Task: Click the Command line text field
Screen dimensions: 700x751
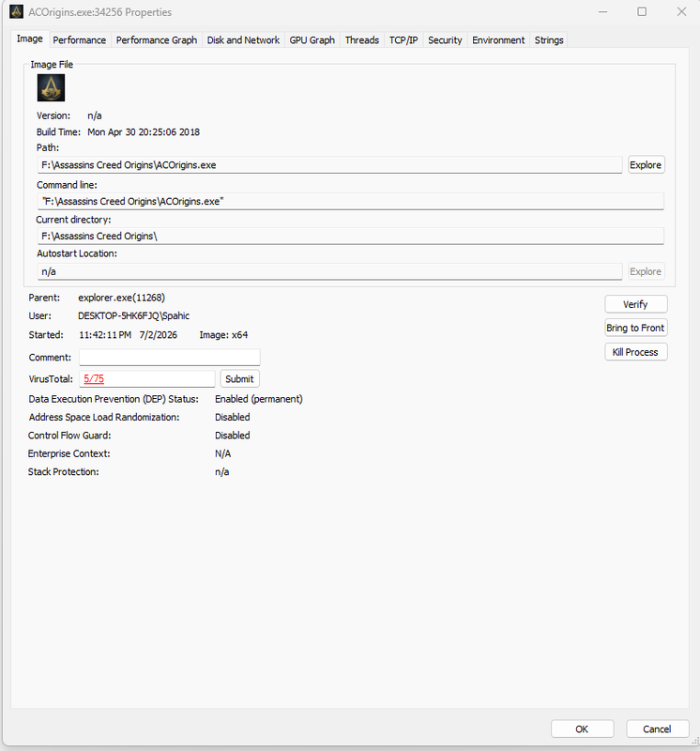Action: click(351, 201)
